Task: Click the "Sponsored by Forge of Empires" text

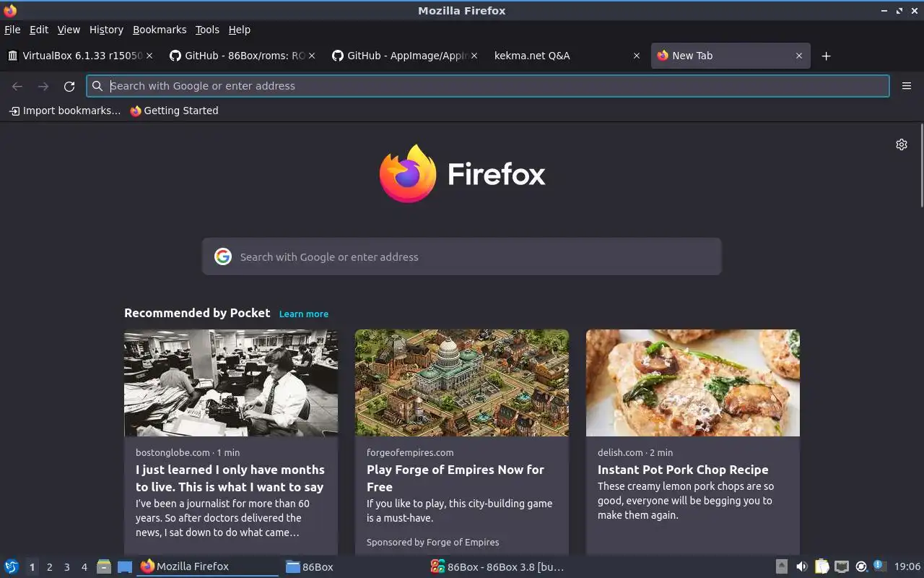Action: click(x=432, y=542)
